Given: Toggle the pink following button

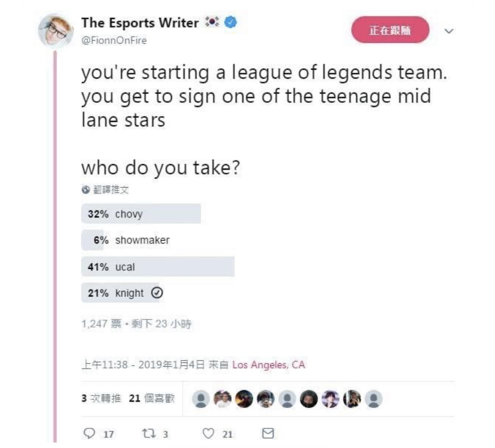Looking at the screenshot, I should [390, 30].
